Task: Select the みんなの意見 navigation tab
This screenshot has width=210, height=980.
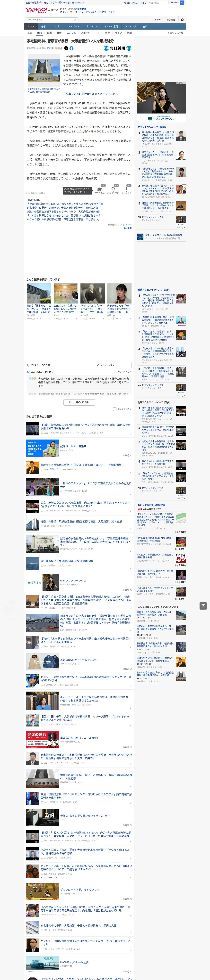Action: point(111,27)
